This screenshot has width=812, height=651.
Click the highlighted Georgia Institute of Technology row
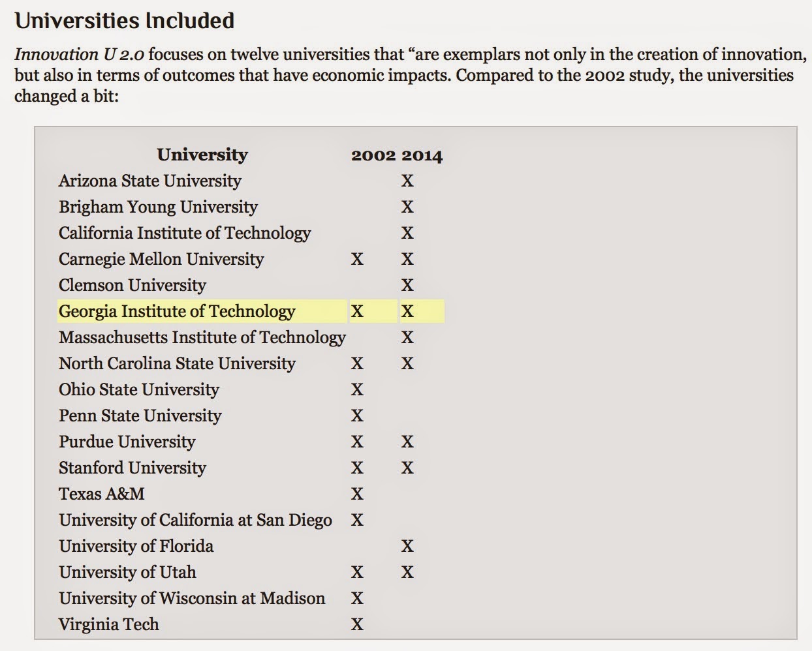pos(251,311)
